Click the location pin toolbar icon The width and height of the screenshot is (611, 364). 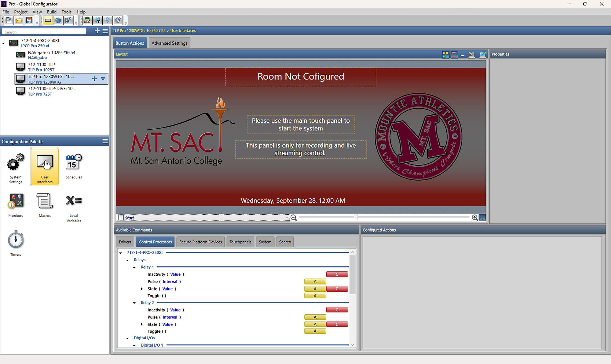[108, 21]
